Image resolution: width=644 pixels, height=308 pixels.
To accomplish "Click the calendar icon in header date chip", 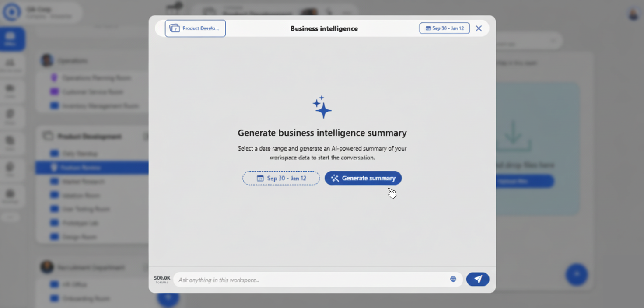I will (x=428, y=28).
